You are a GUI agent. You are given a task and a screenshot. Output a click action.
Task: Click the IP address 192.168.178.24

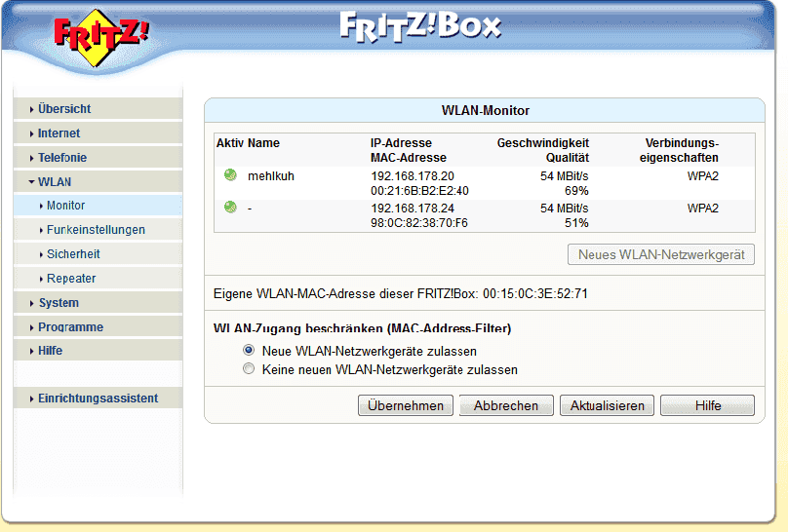tap(413, 209)
